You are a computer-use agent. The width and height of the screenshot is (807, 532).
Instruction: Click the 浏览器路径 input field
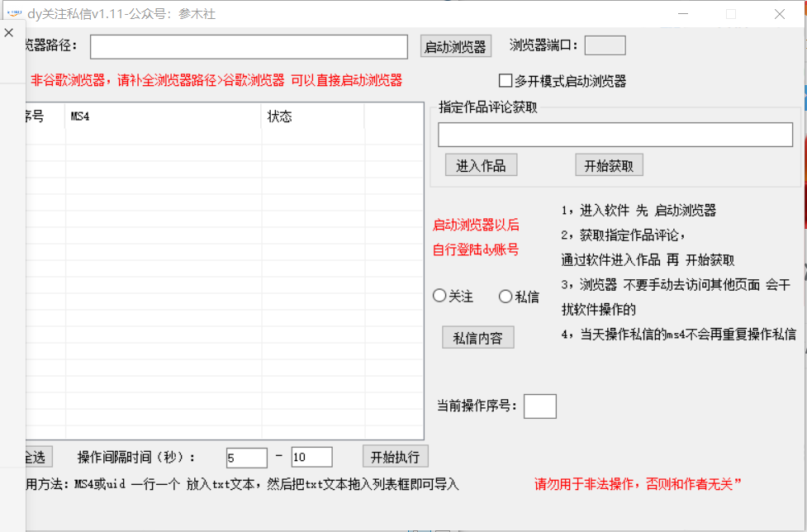pos(248,46)
